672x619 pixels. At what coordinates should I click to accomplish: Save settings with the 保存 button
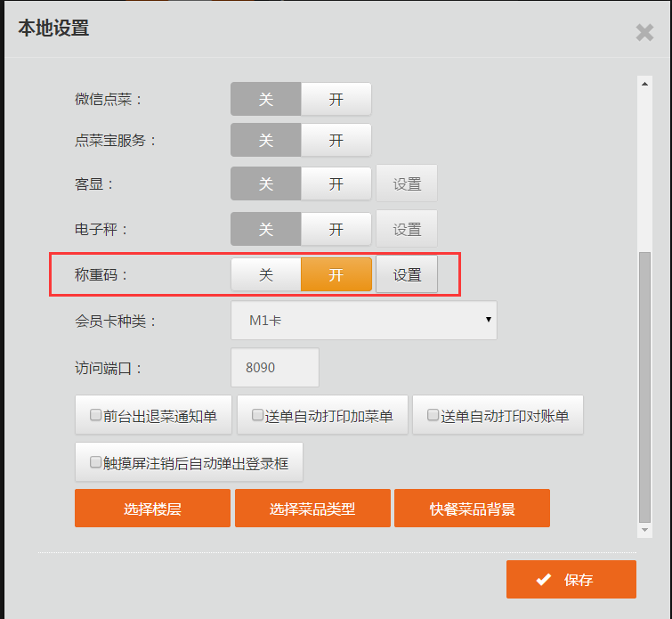[571, 580]
